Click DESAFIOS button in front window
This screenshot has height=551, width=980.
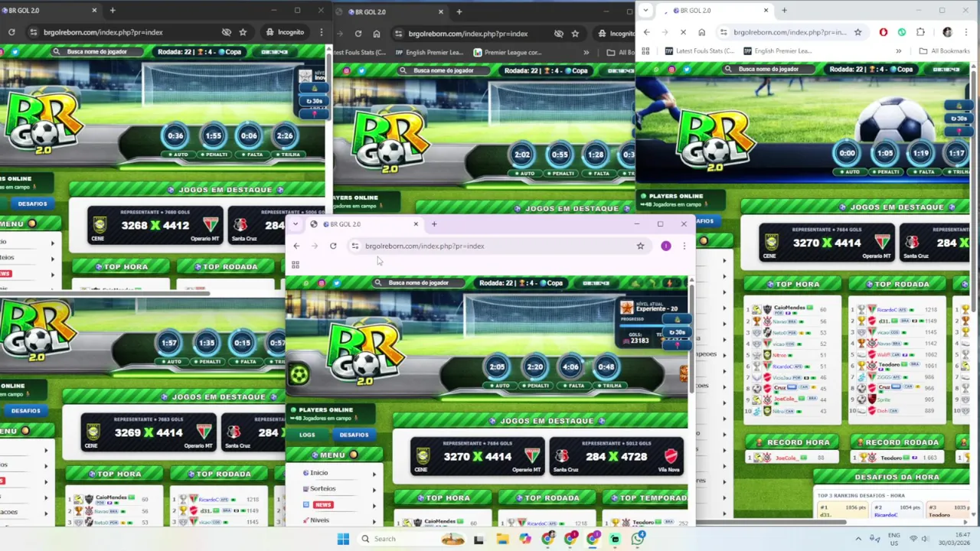tap(354, 435)
